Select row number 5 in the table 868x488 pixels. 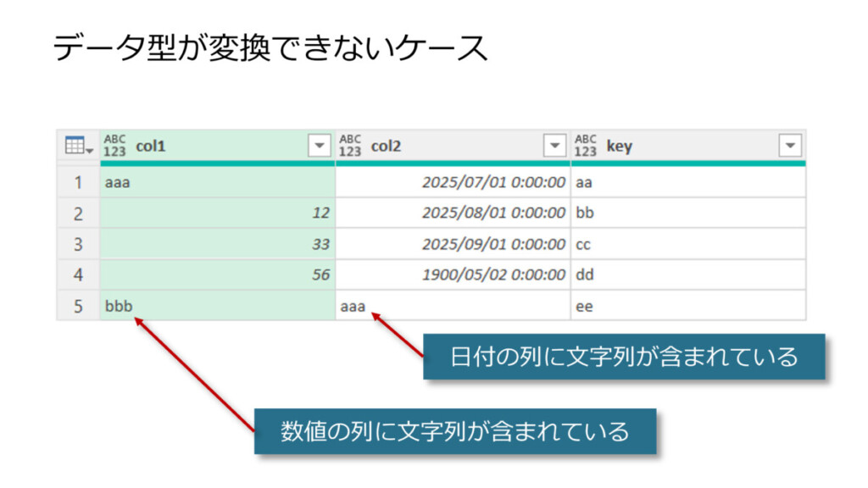point(78,307)
